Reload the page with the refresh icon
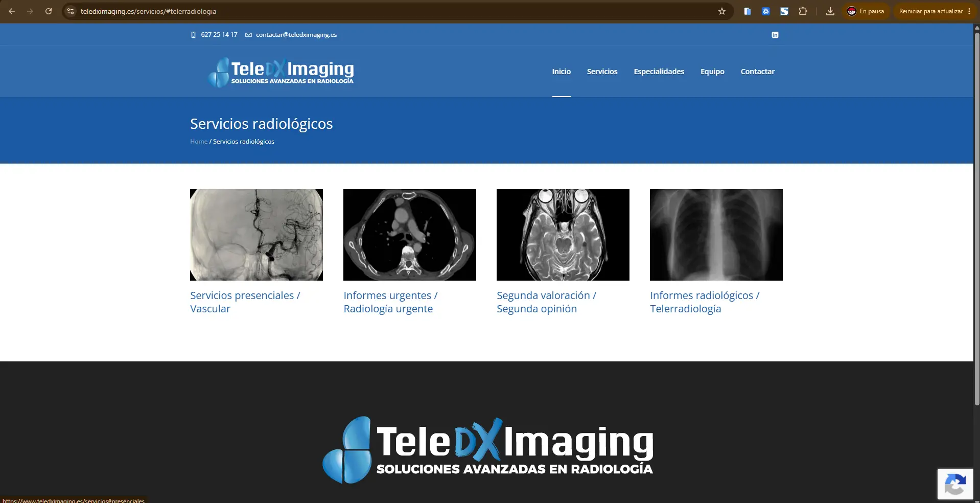 click(x=49, y=11)
